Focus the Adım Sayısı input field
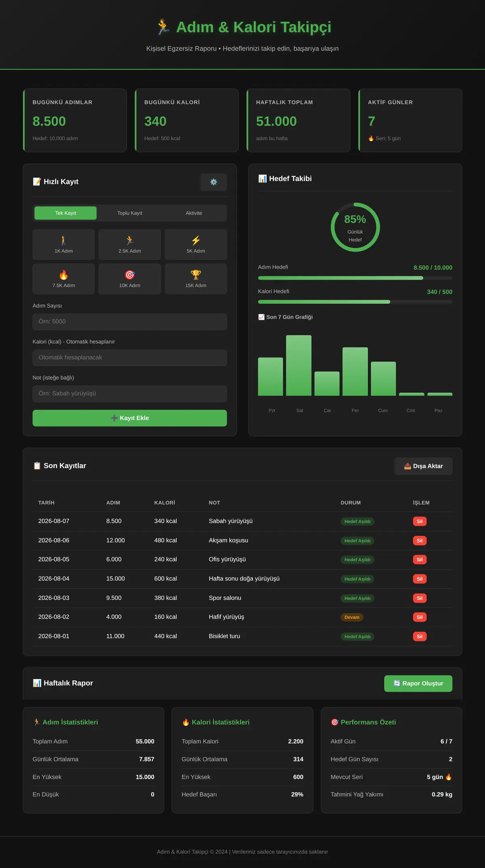 130,322
